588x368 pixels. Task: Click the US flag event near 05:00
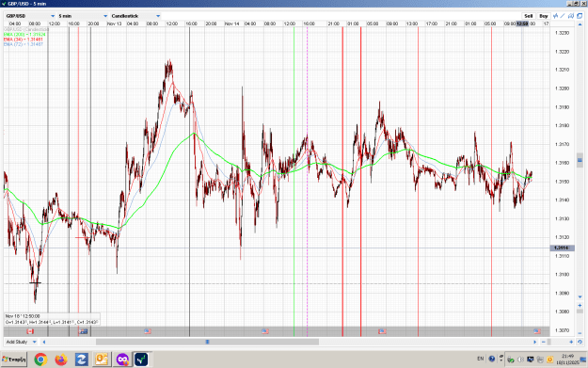point(382,331)
